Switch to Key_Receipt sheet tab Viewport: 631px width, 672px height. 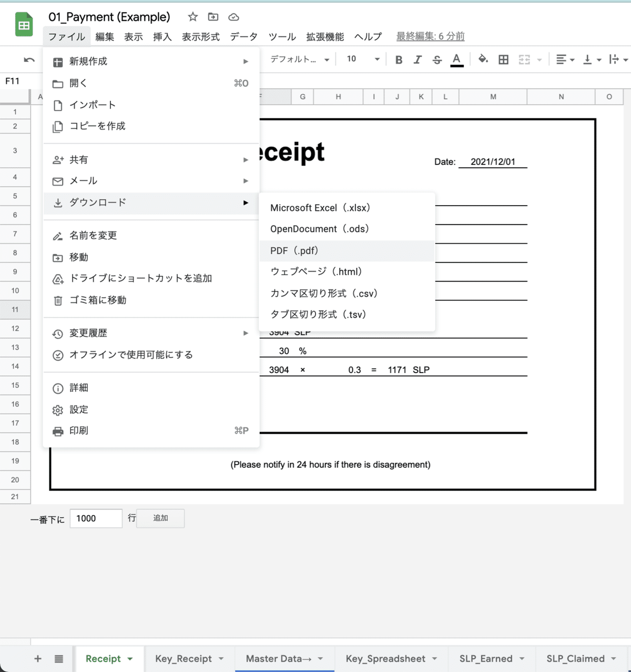pyautogui.click(x=189, y=659)
